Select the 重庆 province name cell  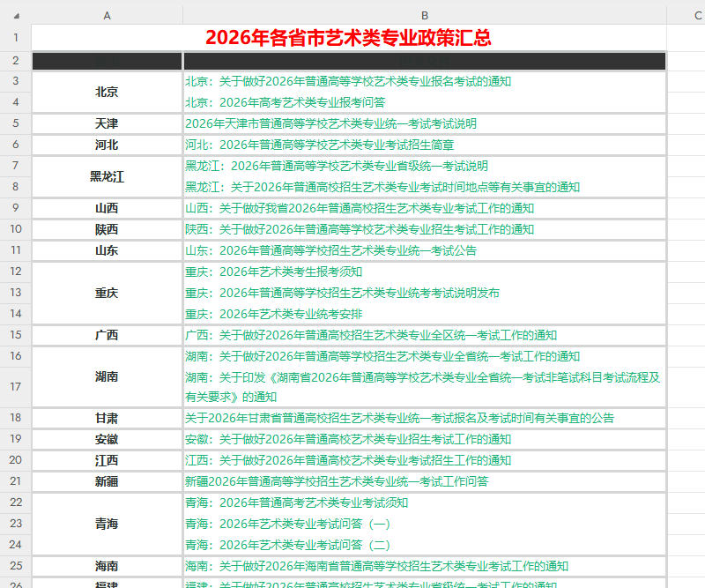107,293
